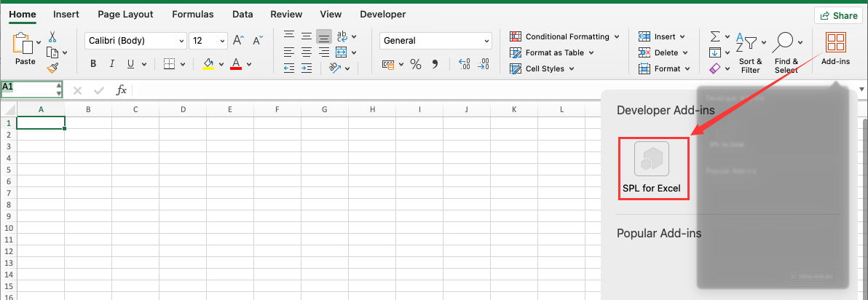Align text to top
The width and height of the screenshot is (868, 300).
(288, 36)
